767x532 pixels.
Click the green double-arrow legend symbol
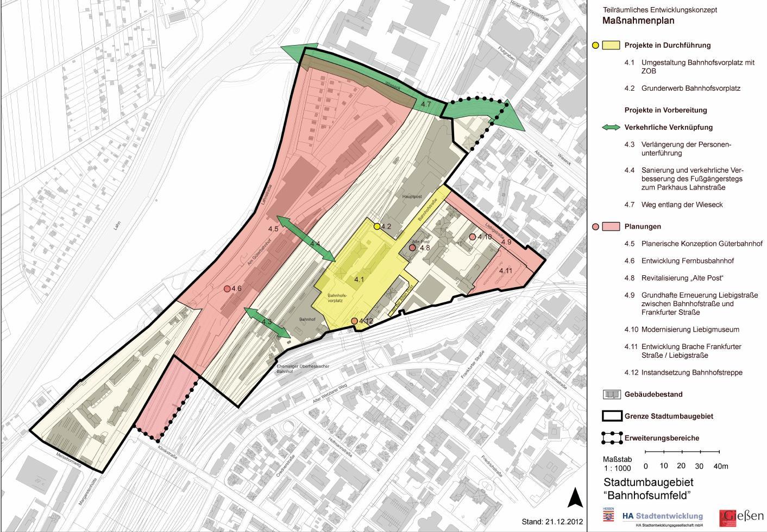(611, 128)
